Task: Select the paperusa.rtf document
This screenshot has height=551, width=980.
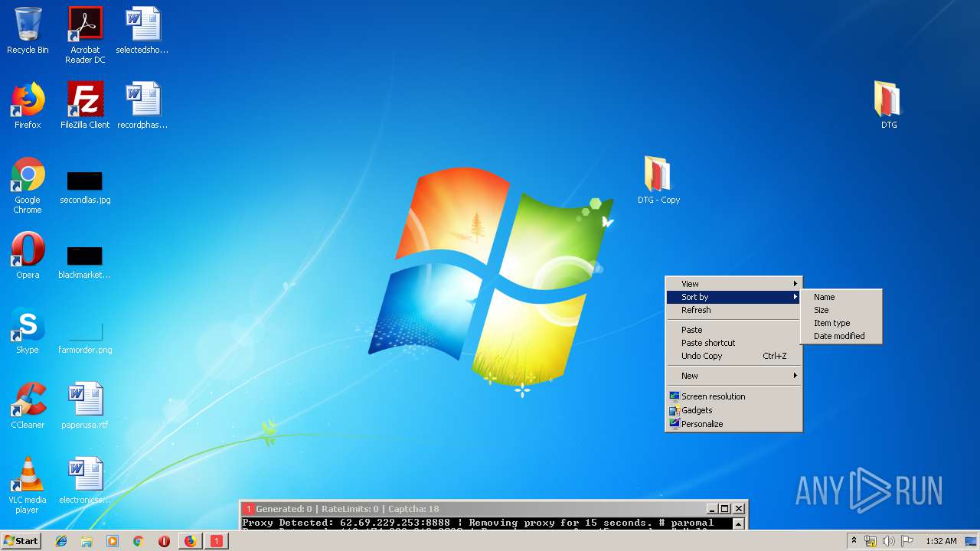Action: tap(85, 406)
